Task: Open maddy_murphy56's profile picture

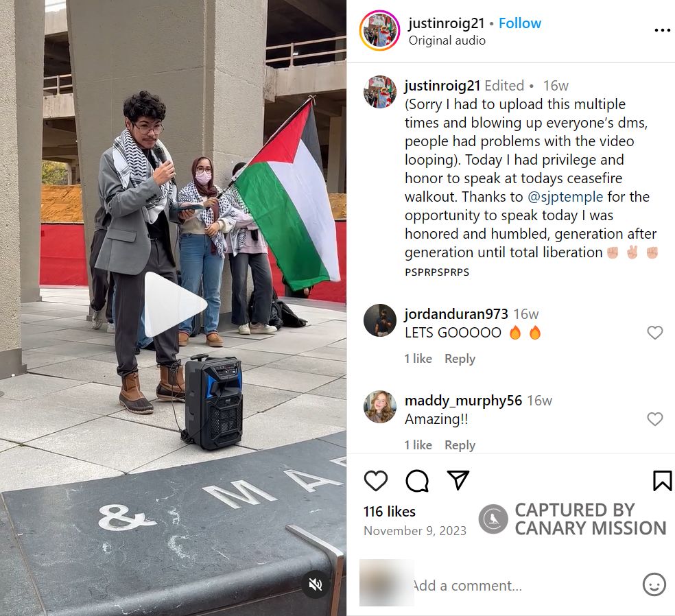Action: (380, 407)
